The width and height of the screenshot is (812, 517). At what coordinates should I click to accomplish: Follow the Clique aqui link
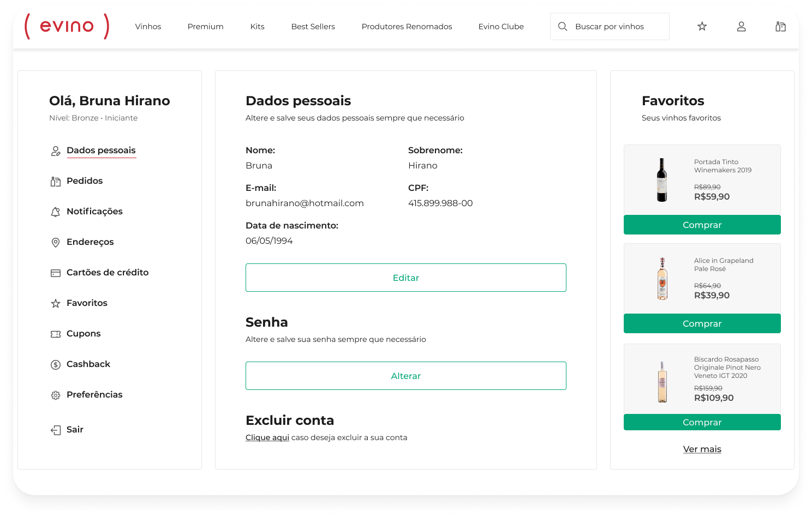(x=267, y=437)
